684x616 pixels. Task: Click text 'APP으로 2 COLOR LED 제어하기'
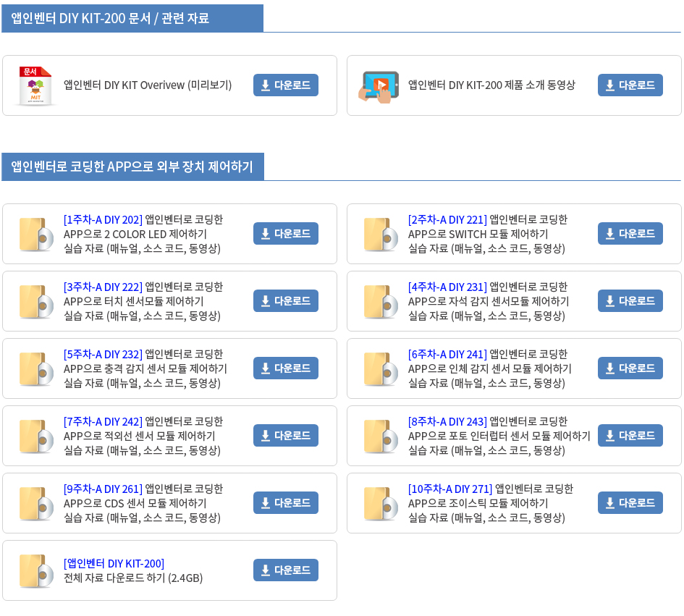coord(135,235)
